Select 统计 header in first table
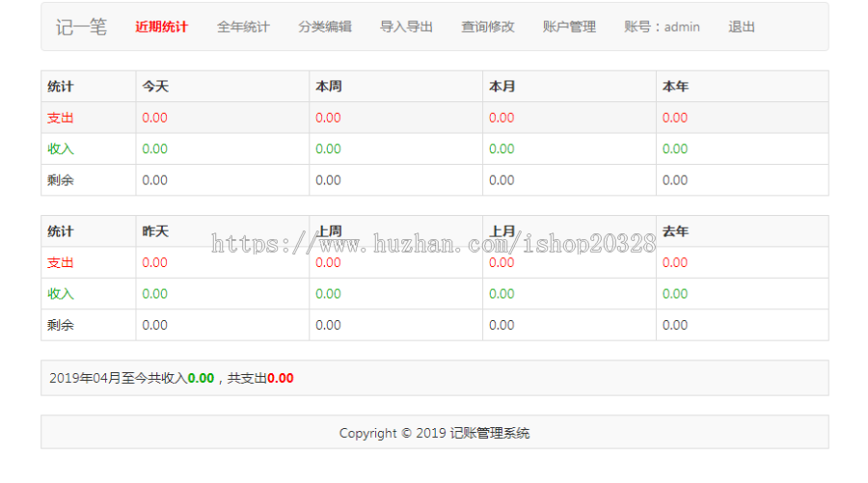Screen dimensions: 868x483 (61, 87)
